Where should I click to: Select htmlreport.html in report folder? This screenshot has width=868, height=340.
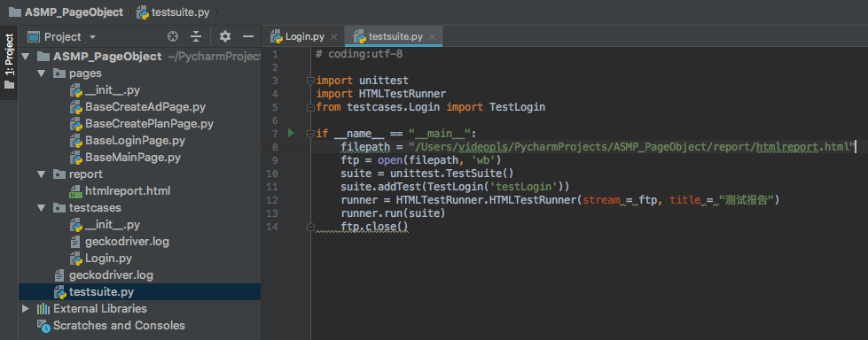click(x=128, y=191)
